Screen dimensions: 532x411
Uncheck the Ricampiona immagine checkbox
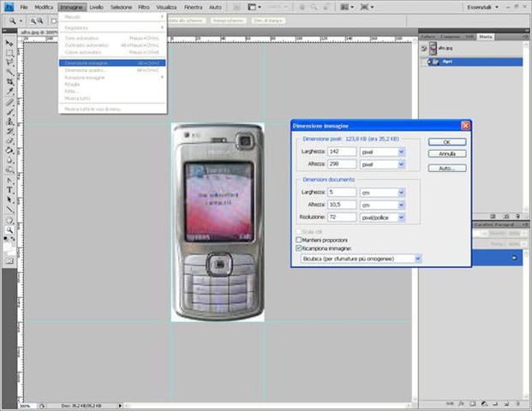click(x=298, y=247)
